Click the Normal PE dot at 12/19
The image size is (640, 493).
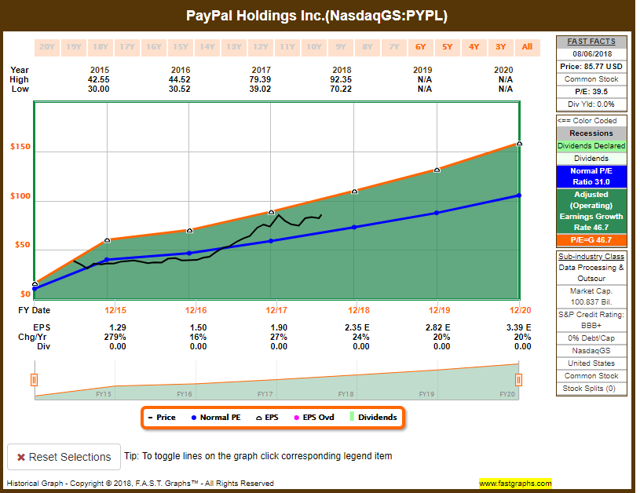(x=437, y=213)
